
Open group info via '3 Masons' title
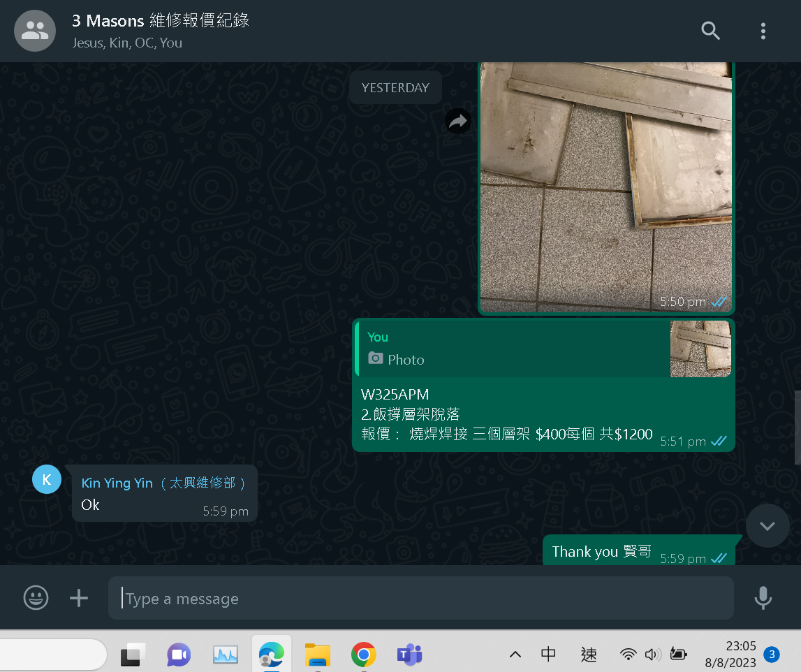161,20
